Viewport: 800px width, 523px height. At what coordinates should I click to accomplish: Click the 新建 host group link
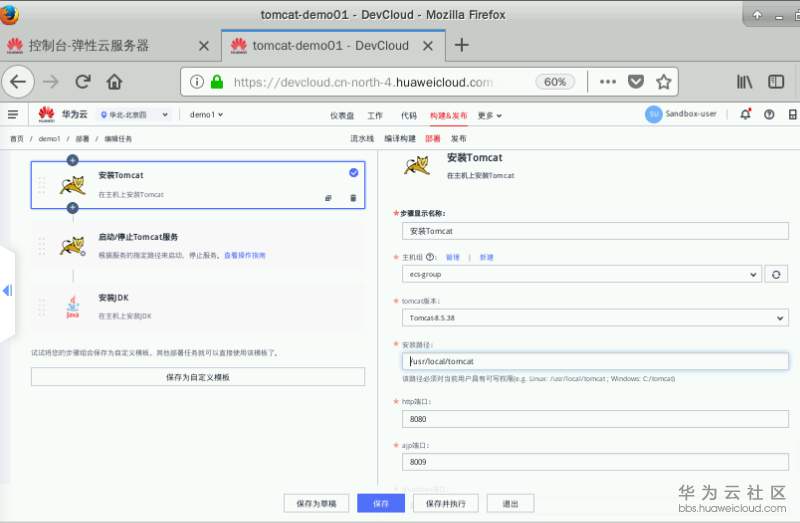tap(486, 257)
